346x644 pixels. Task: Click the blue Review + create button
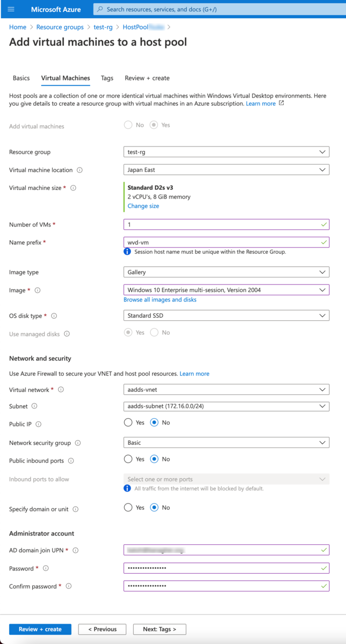coord(40,629)
